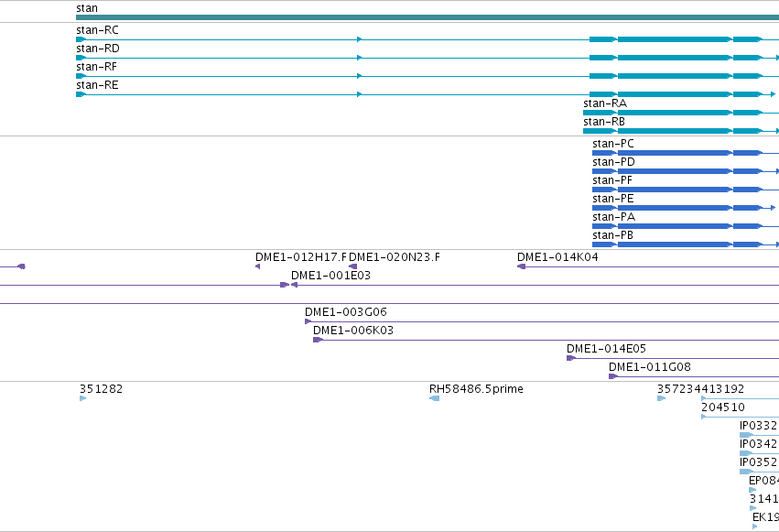Click the large middle exon of stan-RD

(x=674, y=58)
